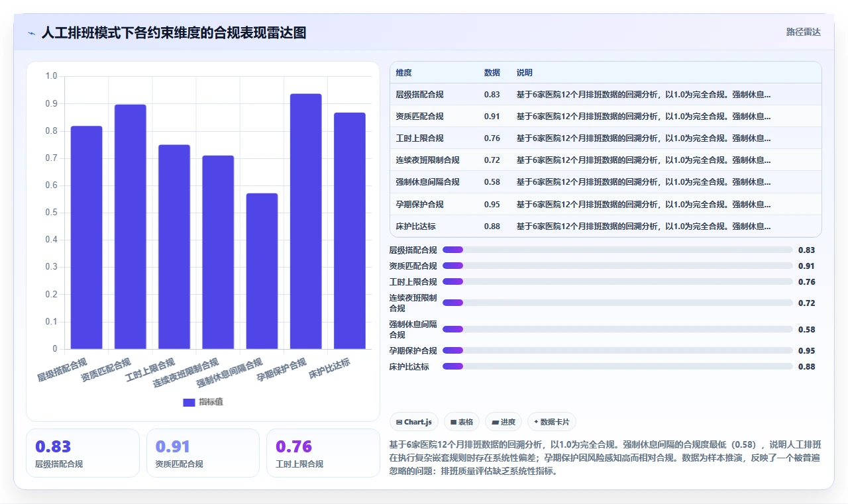Click the 说明 column header
This screenshot has width=848, height=504.
[x=525, y=73]
